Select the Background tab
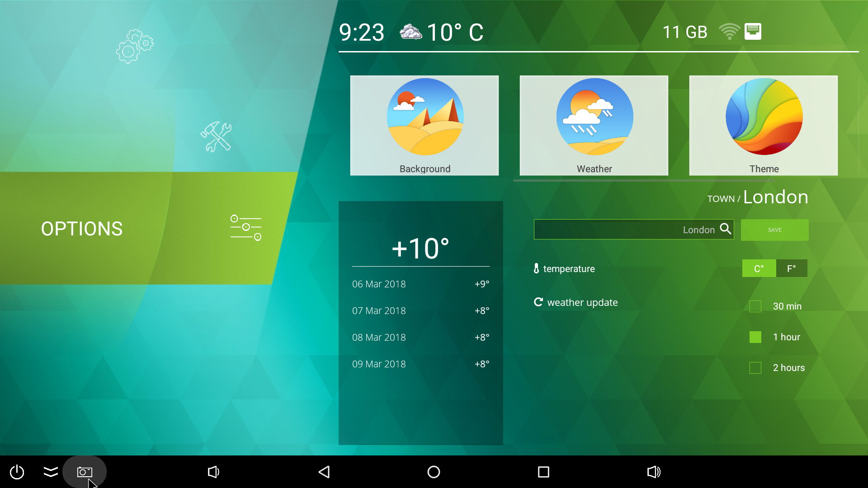868x488 pixels. pos(425,126)
